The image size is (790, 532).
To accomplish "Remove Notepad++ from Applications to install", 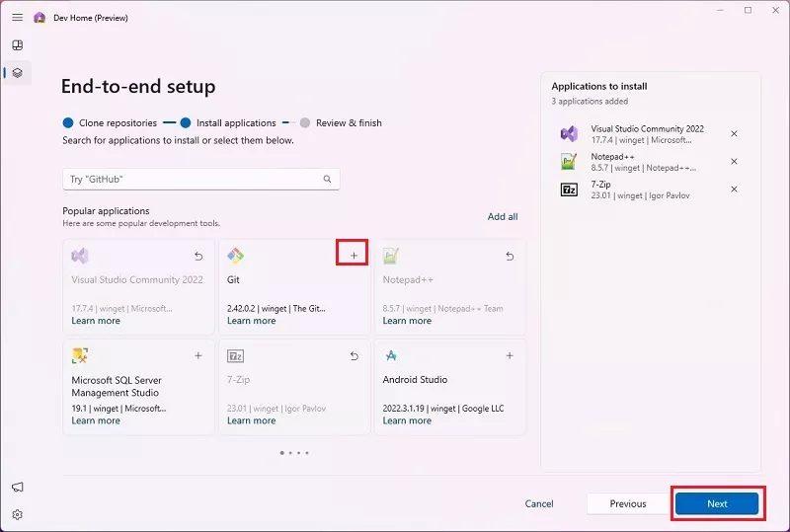I will pyautogui.click(x=734, y=162).
